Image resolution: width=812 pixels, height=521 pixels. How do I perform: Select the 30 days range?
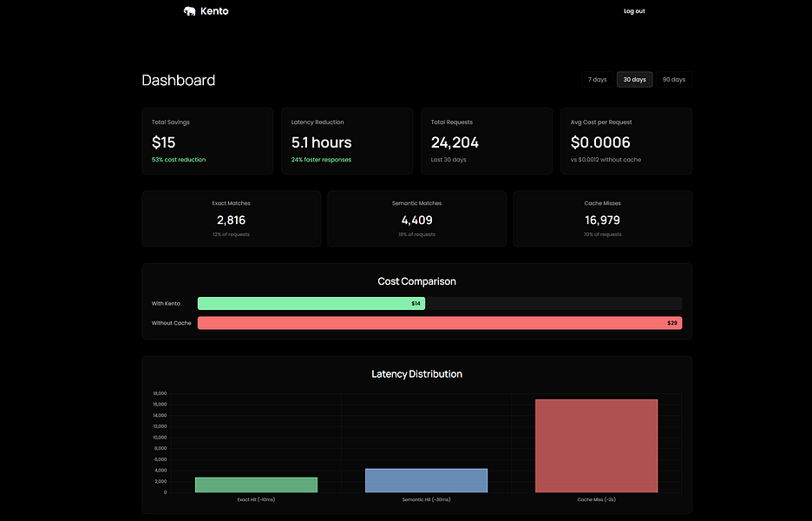[634, 79]
